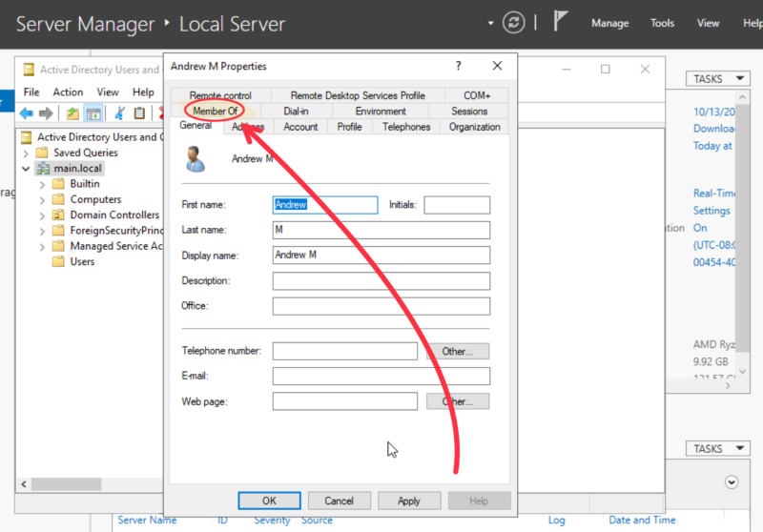
Task: Click the paste clipboard toolbar icon
Action: tap(139, 113)
